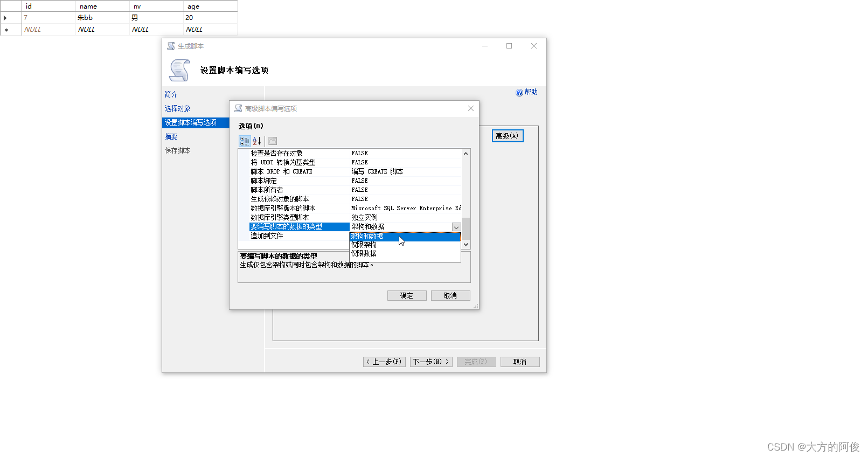
Task: Click 下一步(N) to proceed
Action: coord(430,362)
